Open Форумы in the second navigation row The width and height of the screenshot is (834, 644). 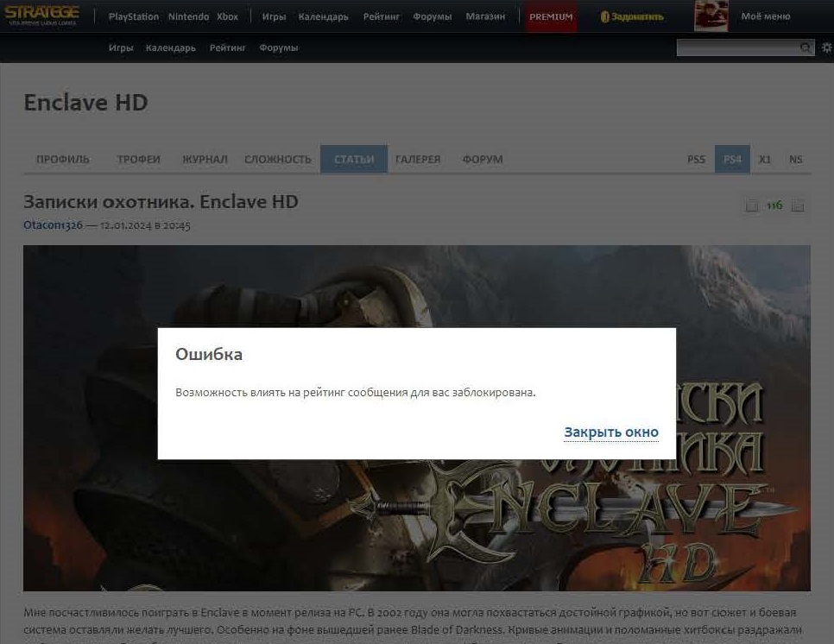278,47
